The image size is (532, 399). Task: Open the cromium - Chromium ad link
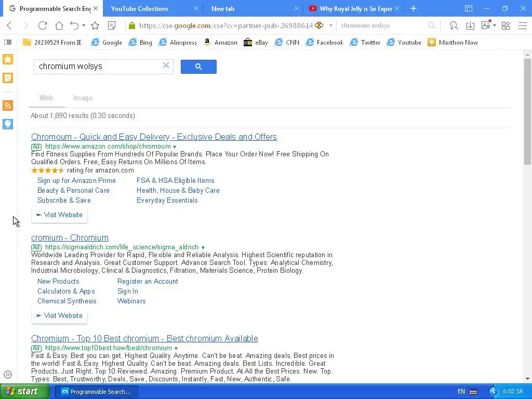click(70, 237)
